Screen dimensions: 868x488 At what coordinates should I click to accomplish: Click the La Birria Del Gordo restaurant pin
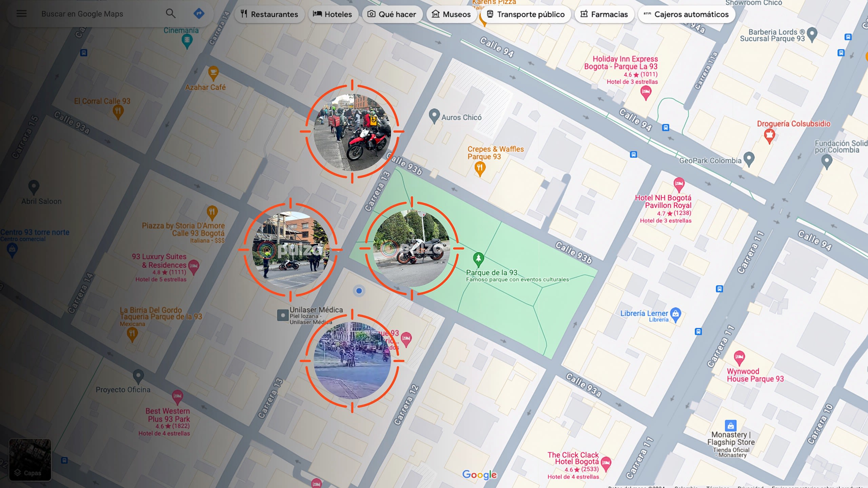(x=132, y=335)
